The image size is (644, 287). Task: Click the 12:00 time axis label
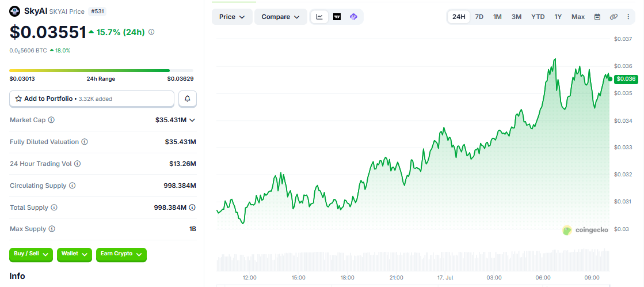point(250,278)
